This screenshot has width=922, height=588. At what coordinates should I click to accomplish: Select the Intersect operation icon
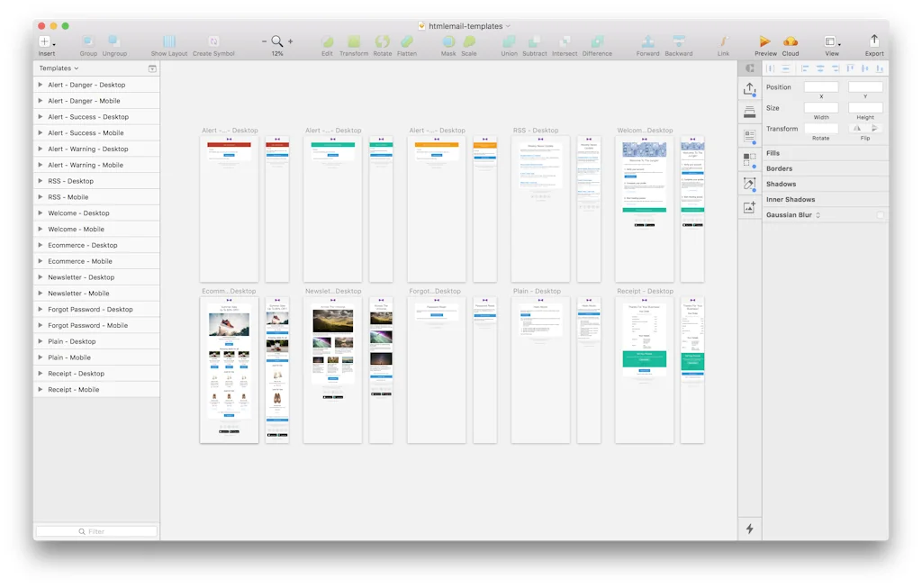click(x=565, y=42)
